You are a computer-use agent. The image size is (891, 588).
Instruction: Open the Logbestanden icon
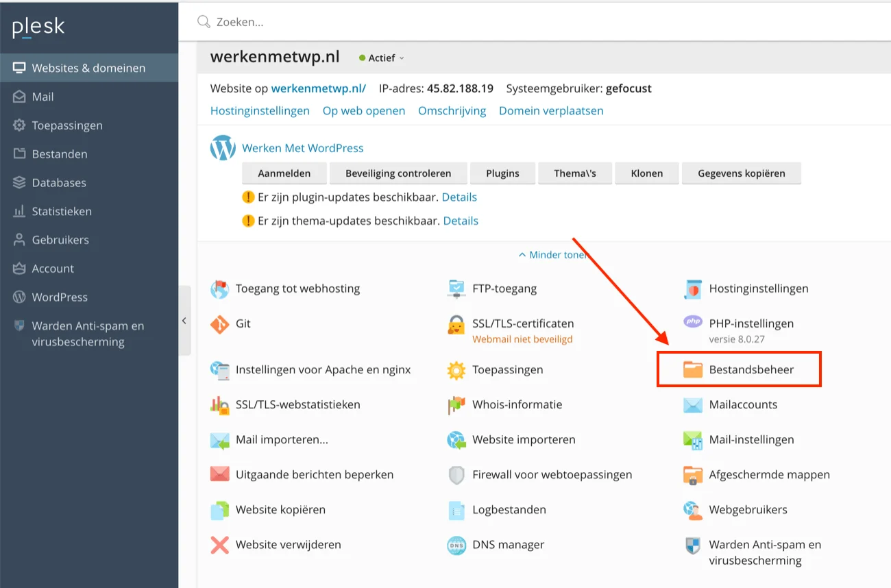click(x=456, y=510)
